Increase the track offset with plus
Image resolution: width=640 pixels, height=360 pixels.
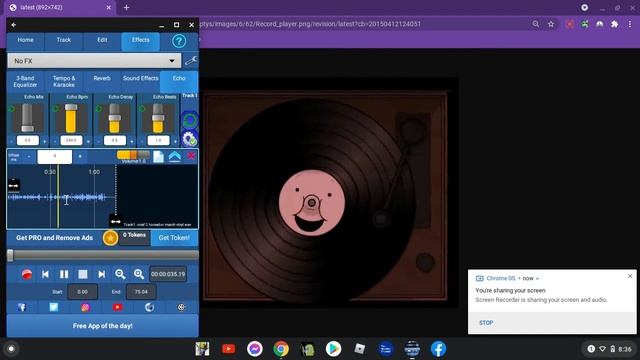click(80, 156)
